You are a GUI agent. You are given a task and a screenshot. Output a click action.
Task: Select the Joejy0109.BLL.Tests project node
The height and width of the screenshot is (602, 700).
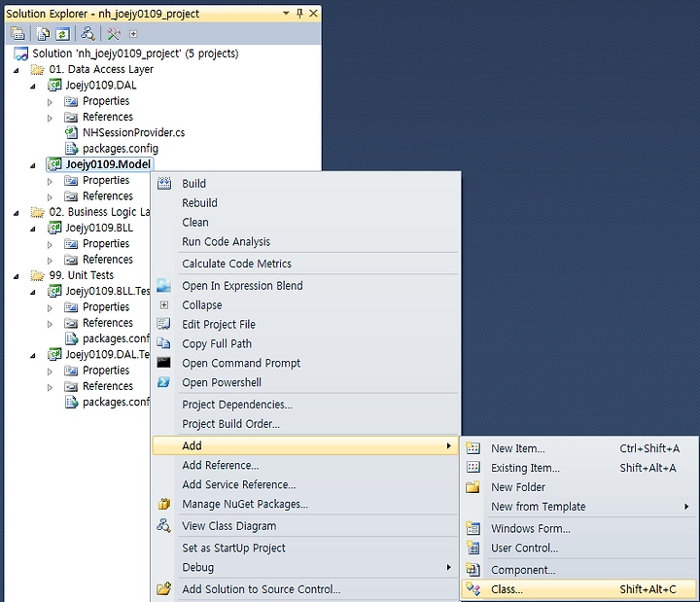pos(108,291)
